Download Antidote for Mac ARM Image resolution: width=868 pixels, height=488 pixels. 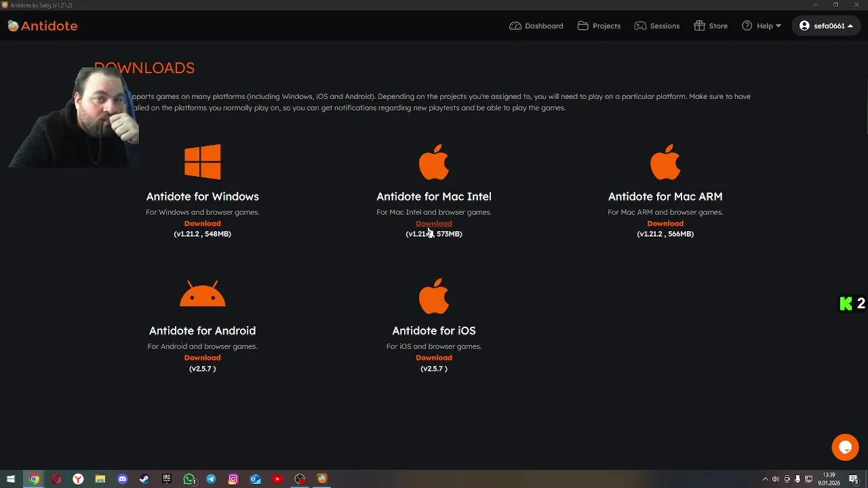pos(665,223)
